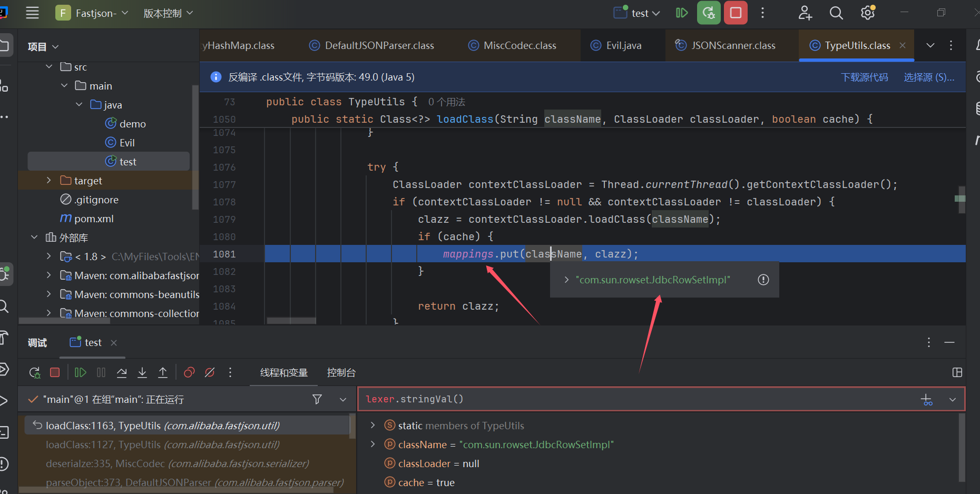980x494 pixels.
Task: Click the Resume Program icon in top toolbar
Action: [x=682, y=13]
